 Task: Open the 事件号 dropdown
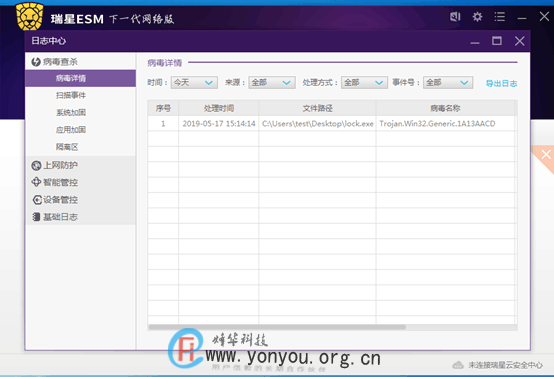point(448,83)
